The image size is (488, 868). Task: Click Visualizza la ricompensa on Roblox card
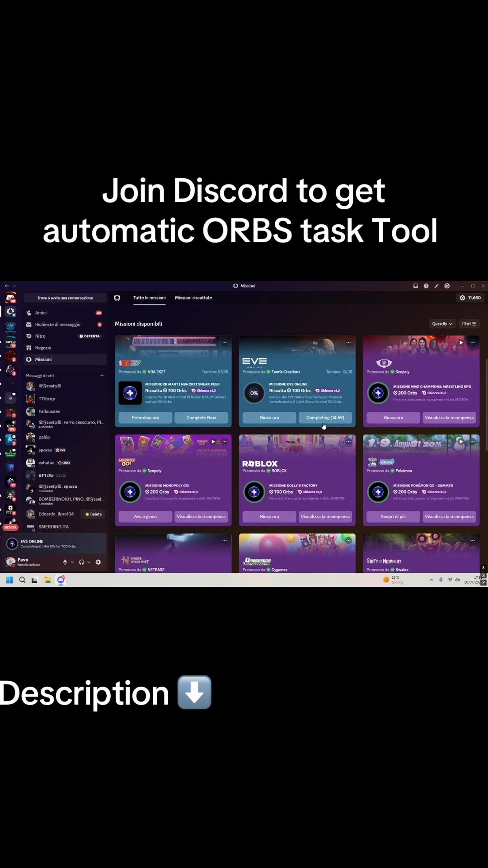click(x=325, y=517)
